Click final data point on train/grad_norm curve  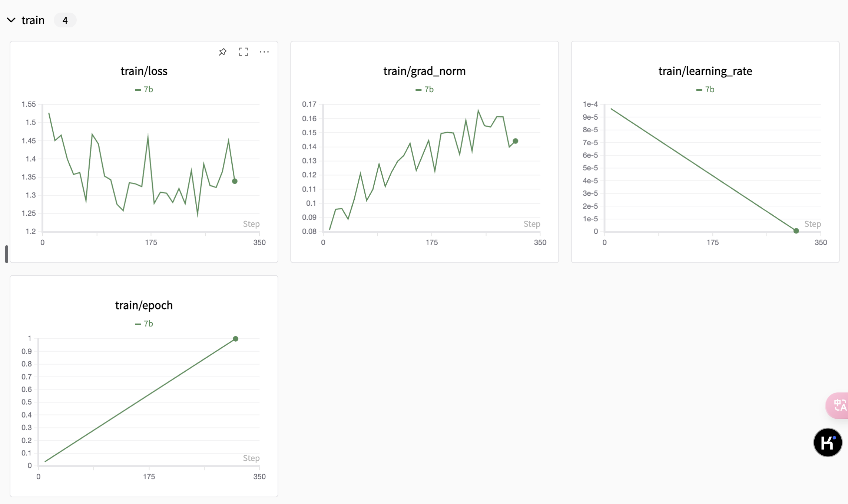click(x=516, y=141)
